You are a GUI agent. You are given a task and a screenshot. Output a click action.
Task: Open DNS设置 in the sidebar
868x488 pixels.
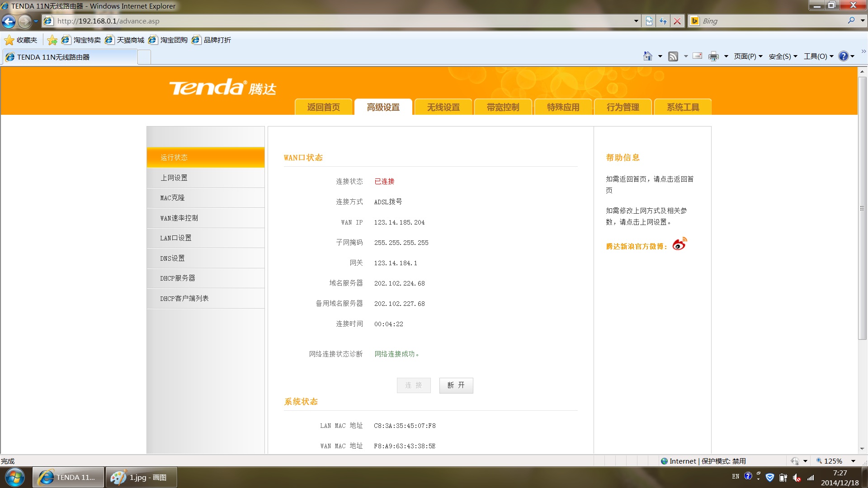[206, 258]
